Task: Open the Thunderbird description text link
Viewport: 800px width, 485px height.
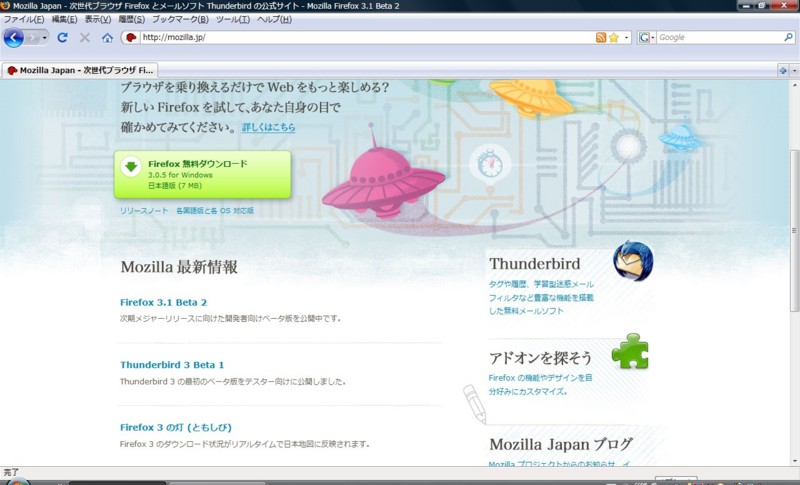Action: (541, 297)
